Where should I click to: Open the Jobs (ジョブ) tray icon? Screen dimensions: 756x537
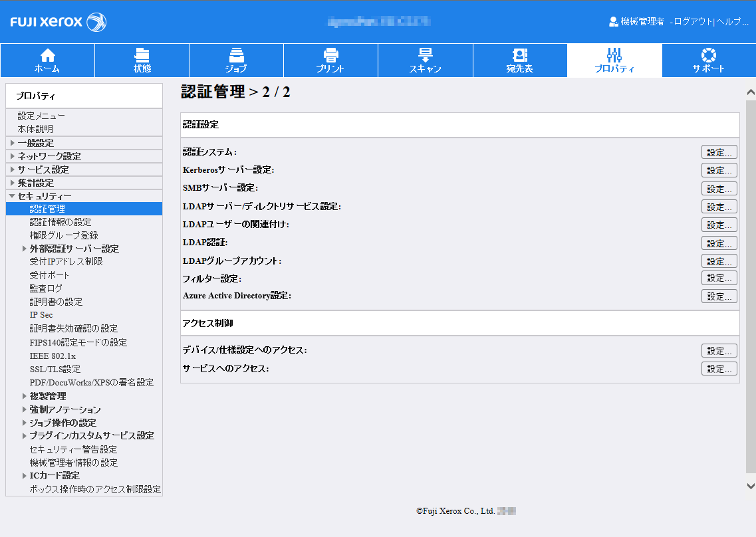coord(236,55)
